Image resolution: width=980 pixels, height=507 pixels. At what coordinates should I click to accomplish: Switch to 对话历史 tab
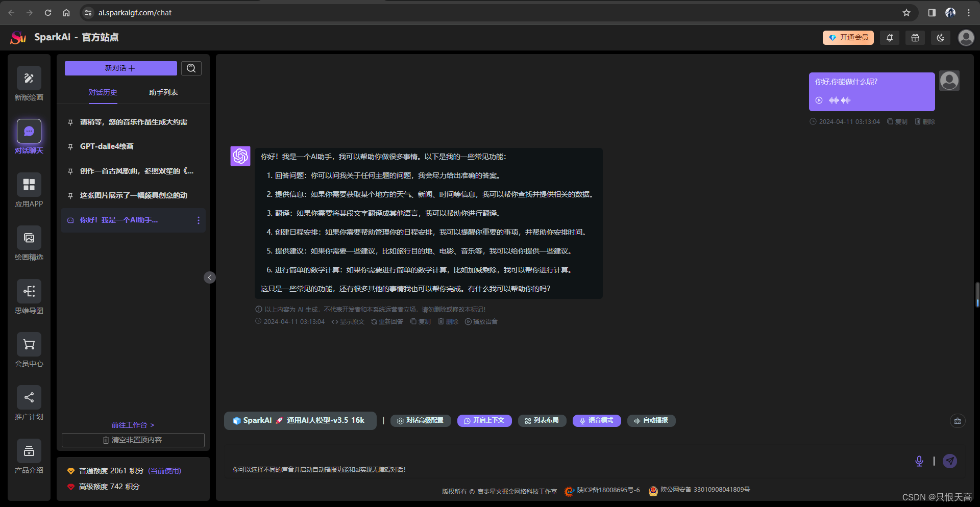[103, 93]
